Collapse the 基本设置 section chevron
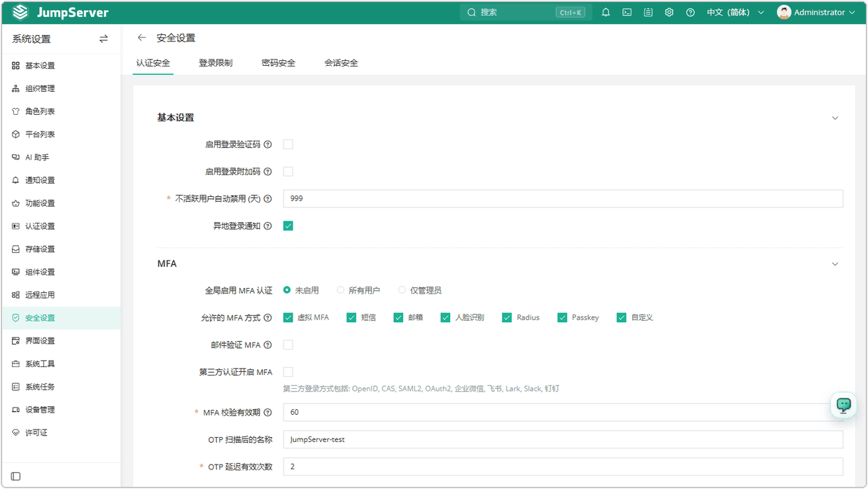 [835, 118]
